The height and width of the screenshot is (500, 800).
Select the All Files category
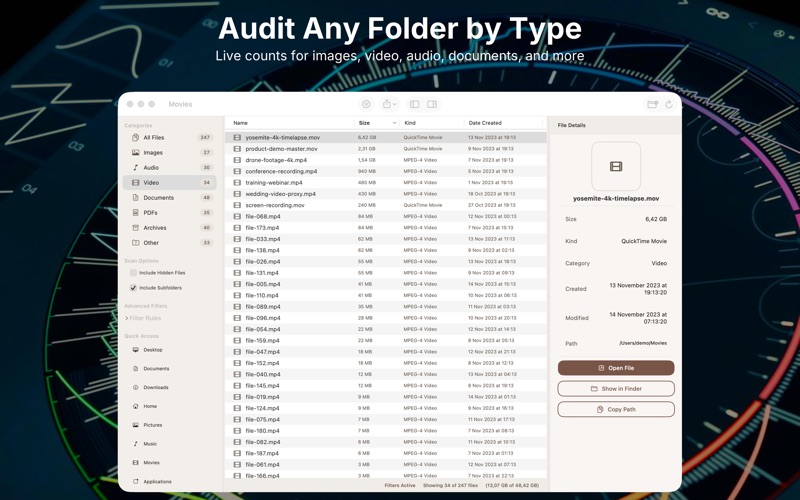169,137
